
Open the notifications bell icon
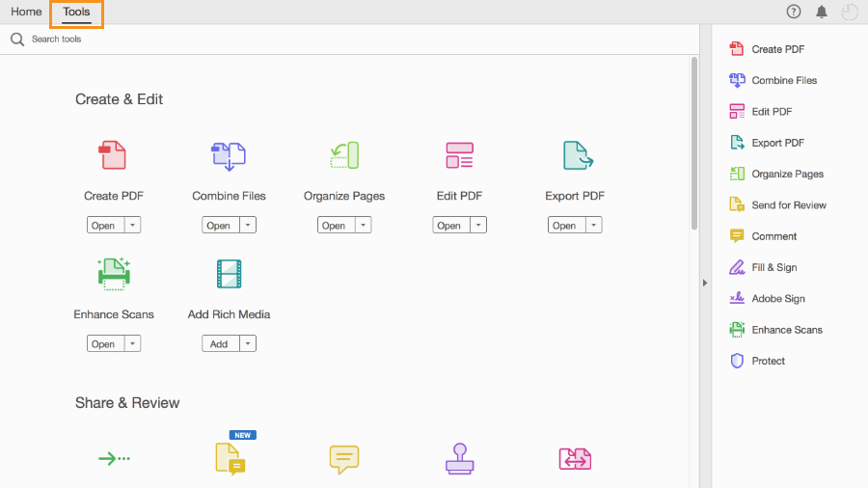[822, 13]
